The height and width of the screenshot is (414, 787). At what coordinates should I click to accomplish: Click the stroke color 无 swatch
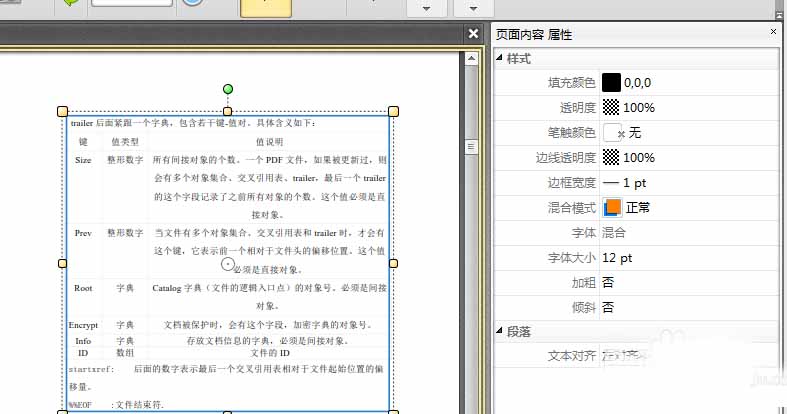pos(613,132)
